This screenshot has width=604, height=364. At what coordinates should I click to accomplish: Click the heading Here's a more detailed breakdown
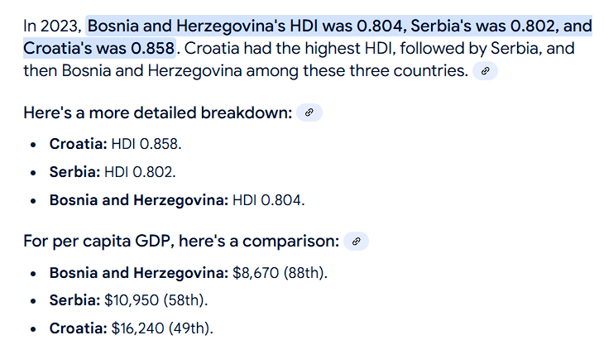(x=158, y=113)
